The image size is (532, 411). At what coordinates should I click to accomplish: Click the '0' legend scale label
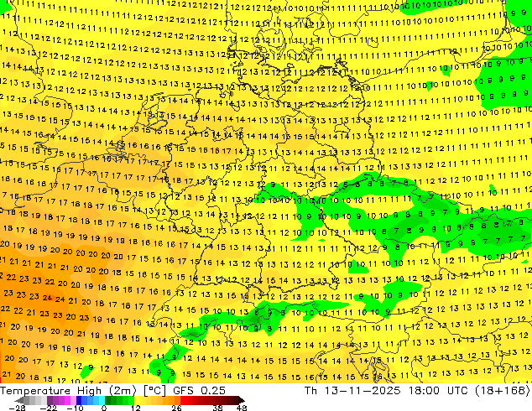click(x=104, y=408)
